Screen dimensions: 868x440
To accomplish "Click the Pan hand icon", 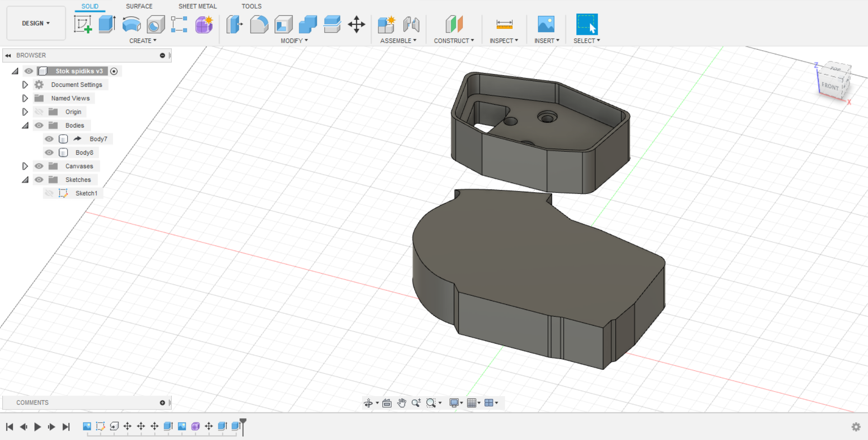I will pos(401,403).
